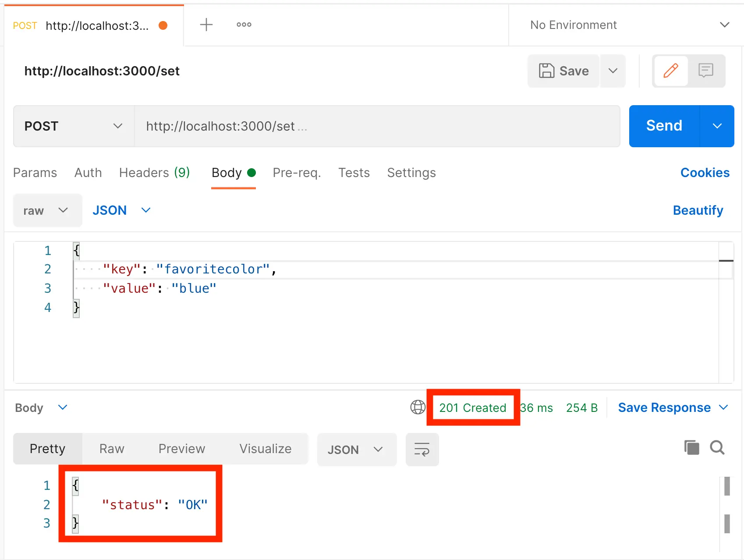Click the request URL field
This screenshot has height=560, width=744.
coord(377,126)
